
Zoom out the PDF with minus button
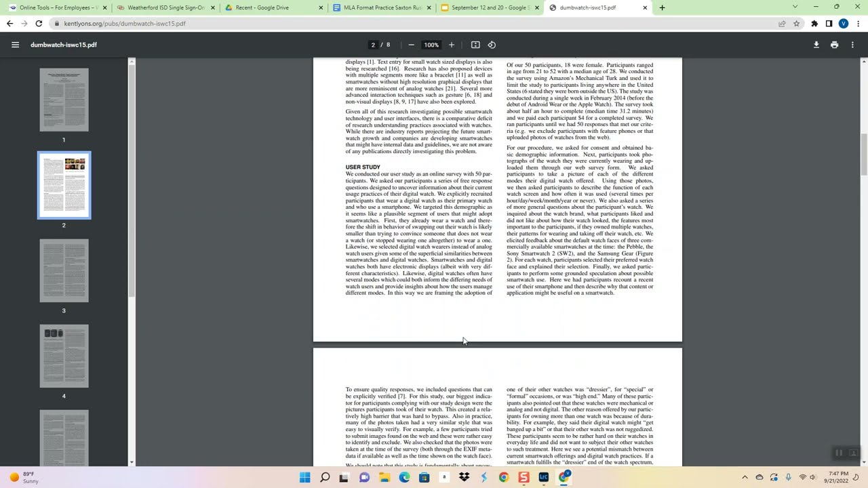(411, 45)
